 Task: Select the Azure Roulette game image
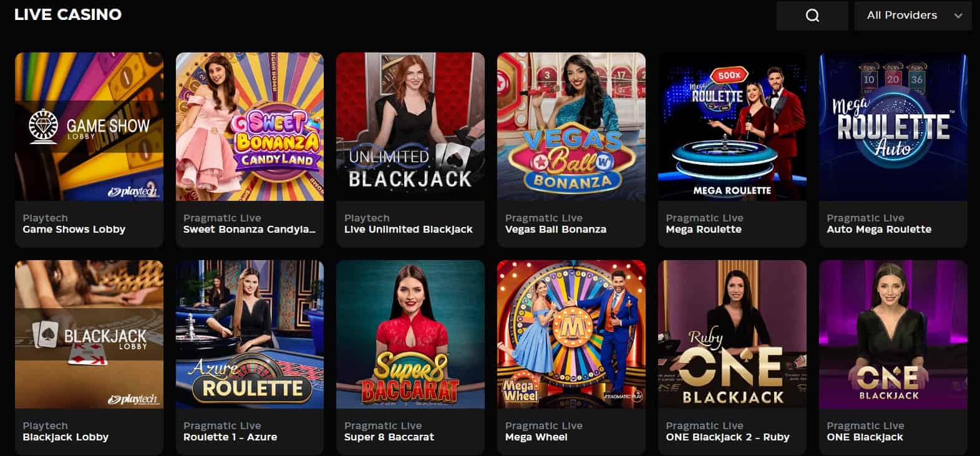click(250, 334)
